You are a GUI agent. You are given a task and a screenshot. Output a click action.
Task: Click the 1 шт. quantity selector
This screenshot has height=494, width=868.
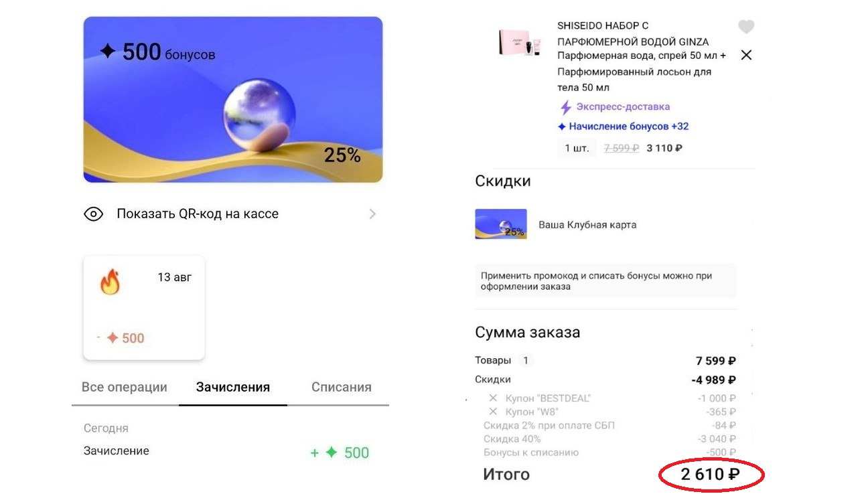[577, 148]
